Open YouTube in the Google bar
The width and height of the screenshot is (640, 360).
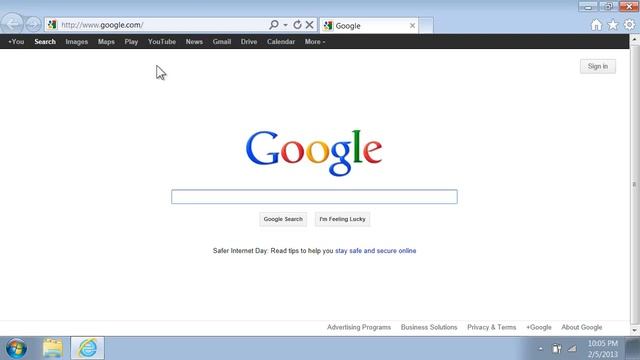[x=162, y=42]
